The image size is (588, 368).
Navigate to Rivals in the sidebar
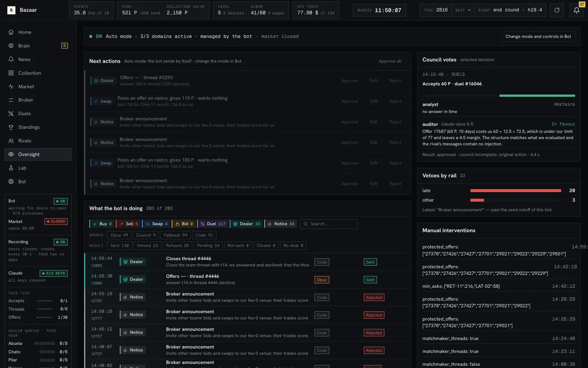(x=38, y=141)
